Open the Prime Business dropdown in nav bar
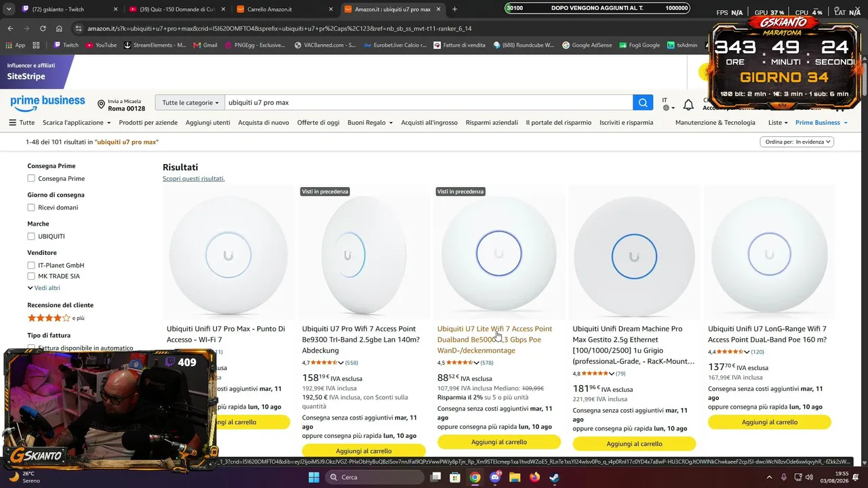The width and height of the screenshot is (868, 488). click(821, 123)
